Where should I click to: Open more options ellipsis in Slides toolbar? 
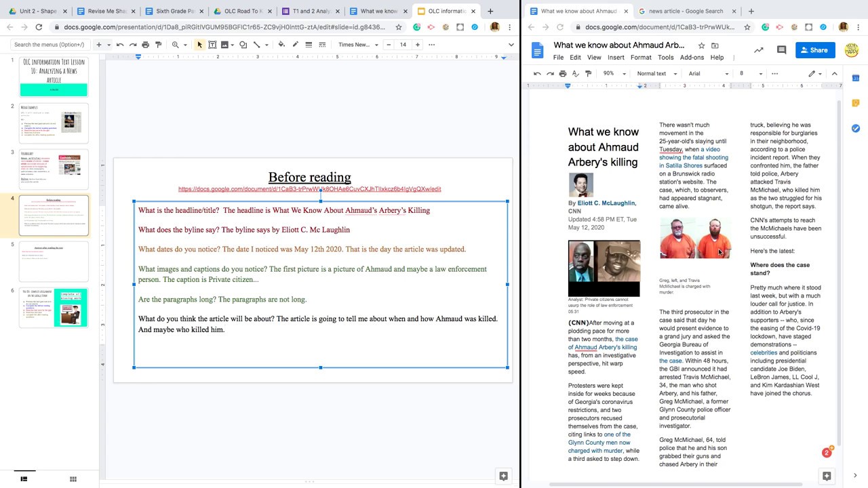(431, 45)
